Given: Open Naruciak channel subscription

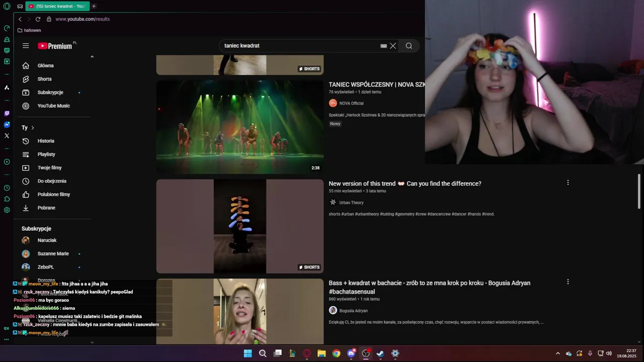Looking at the screenshot, I should pos(47,240).
